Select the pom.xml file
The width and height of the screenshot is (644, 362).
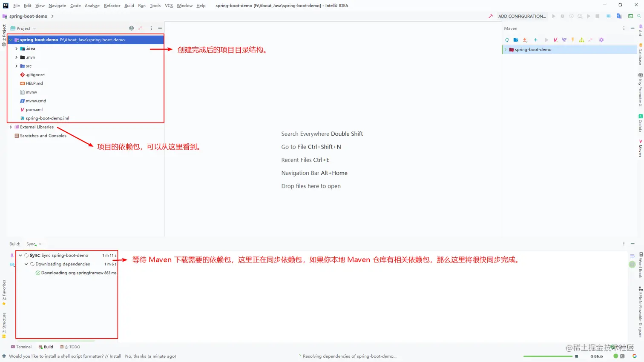pyautogui.click(x=32, y=110)
